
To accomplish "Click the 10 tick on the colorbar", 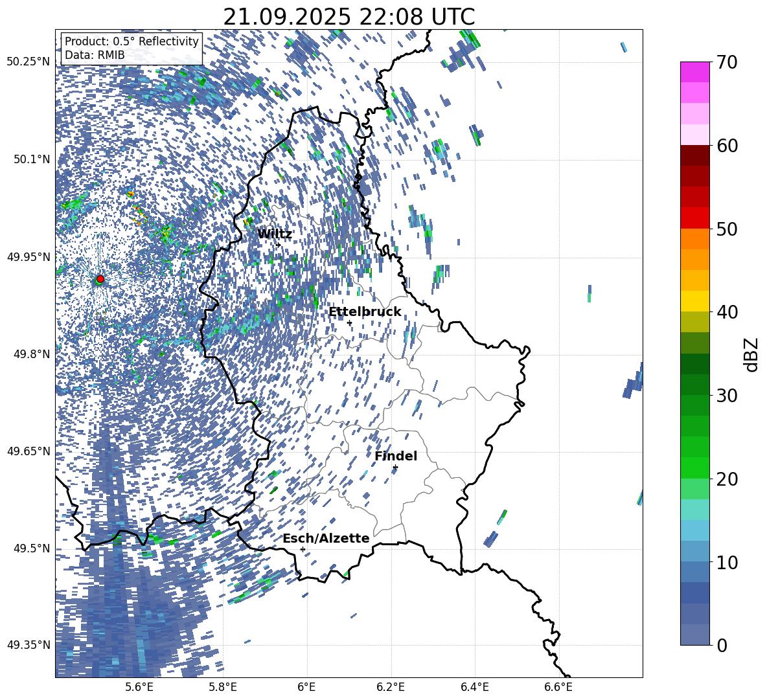I will [x=727, y=562].
